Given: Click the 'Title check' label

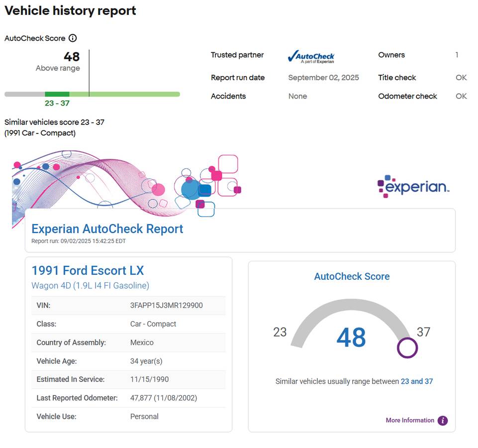Looking at the screenshot, I should point(397,78).
